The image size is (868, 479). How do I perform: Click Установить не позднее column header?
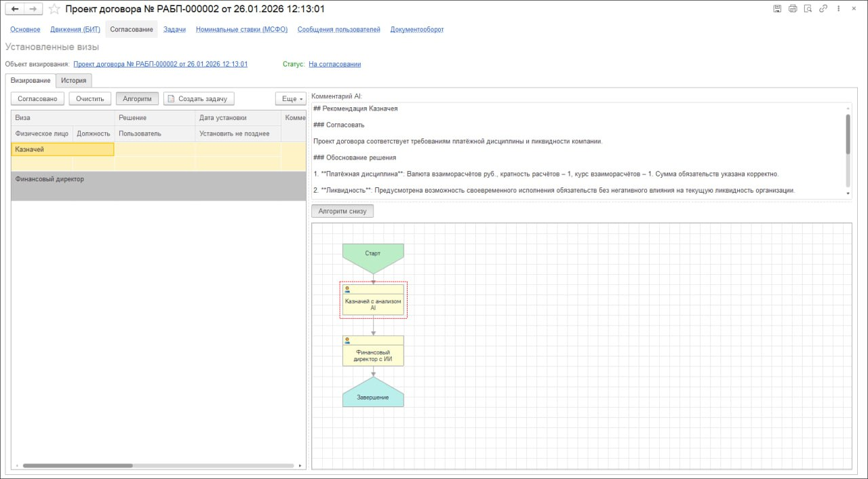click(x=238, y=134)
